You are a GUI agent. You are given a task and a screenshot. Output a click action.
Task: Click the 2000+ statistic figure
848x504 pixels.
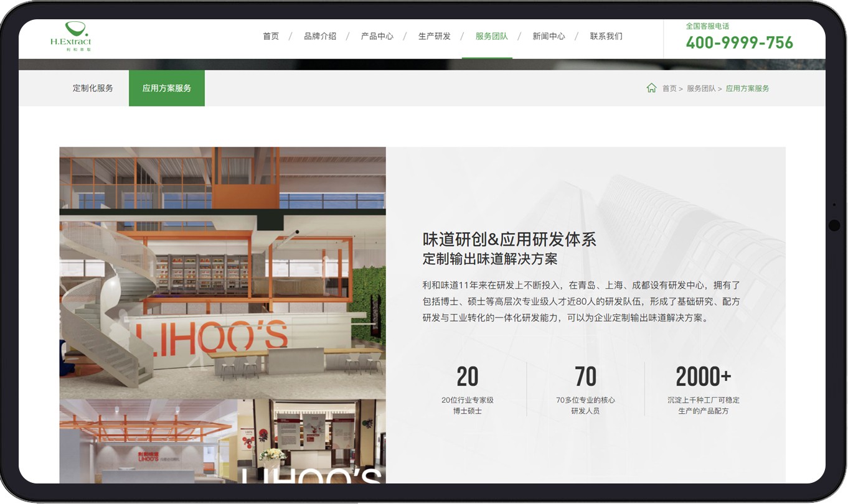point(703,377)
